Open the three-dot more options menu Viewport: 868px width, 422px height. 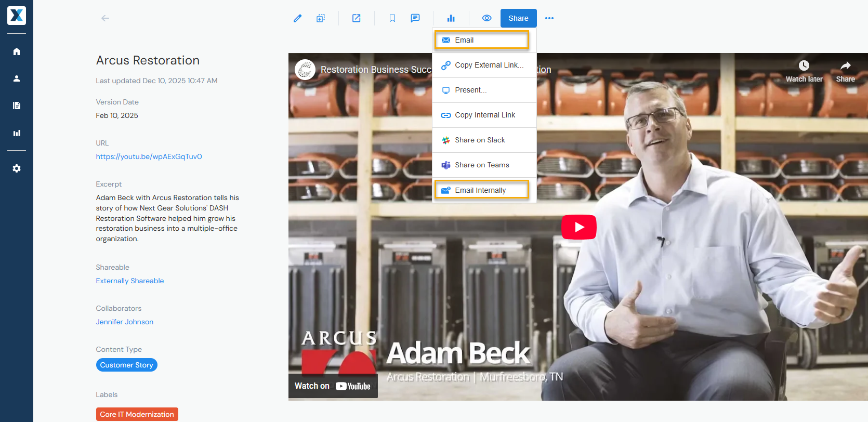click(549, 18)
